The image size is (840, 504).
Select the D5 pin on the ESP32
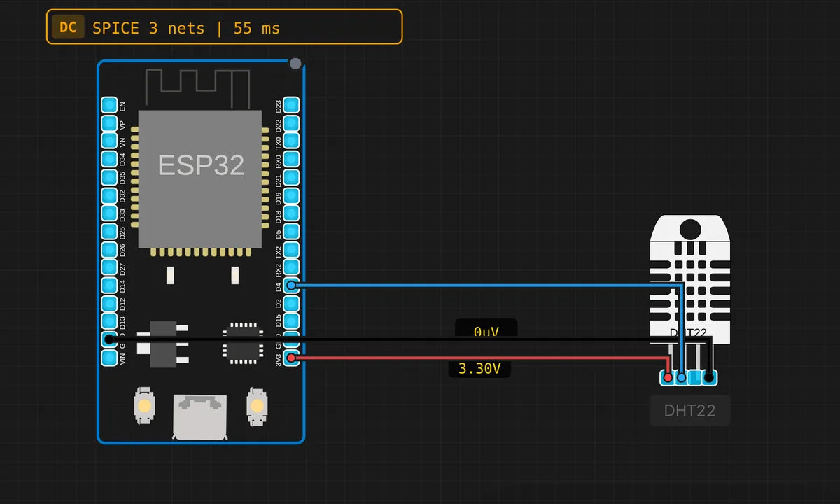tap(291, 232)
